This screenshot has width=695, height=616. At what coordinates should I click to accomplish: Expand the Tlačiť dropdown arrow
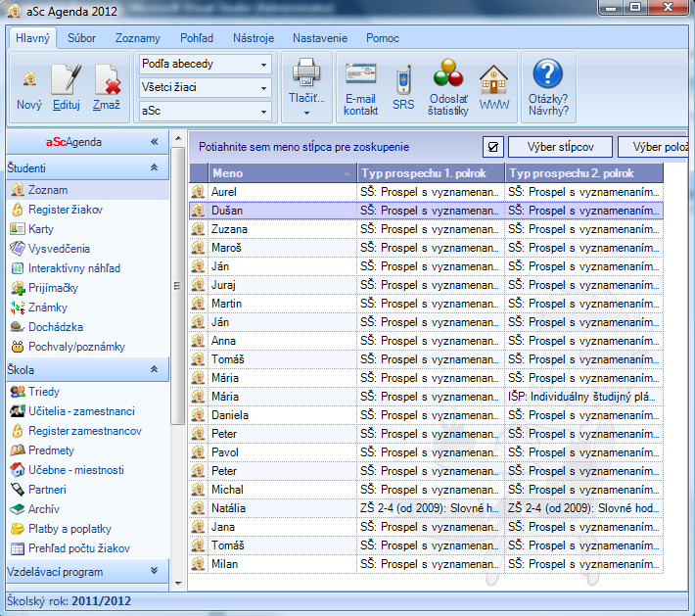click(306, 113)
